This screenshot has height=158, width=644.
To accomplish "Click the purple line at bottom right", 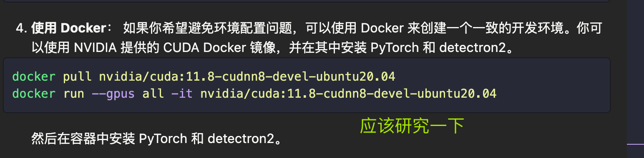I will pyautogui.click(x=636, y=144).
